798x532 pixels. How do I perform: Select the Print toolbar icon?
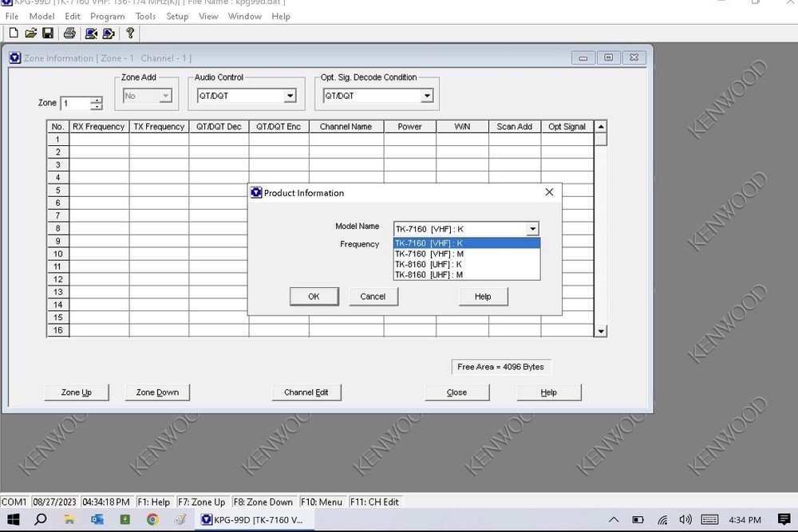(x=69, y=33)
